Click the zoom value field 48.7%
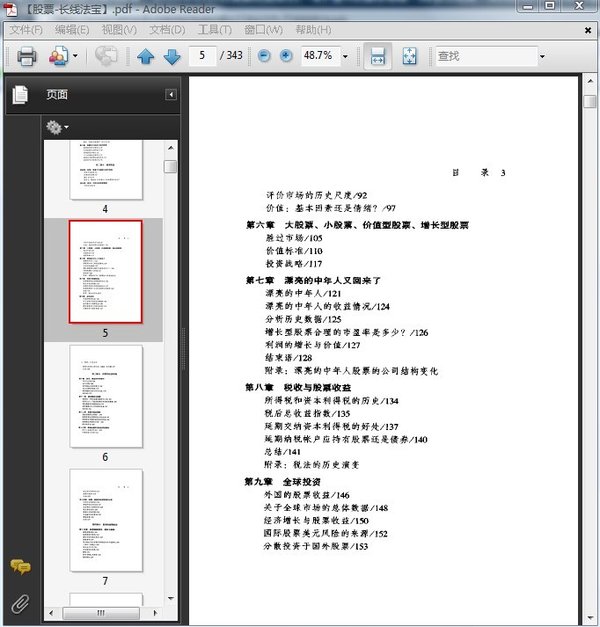Screen dimensions: 600x627 320,56
